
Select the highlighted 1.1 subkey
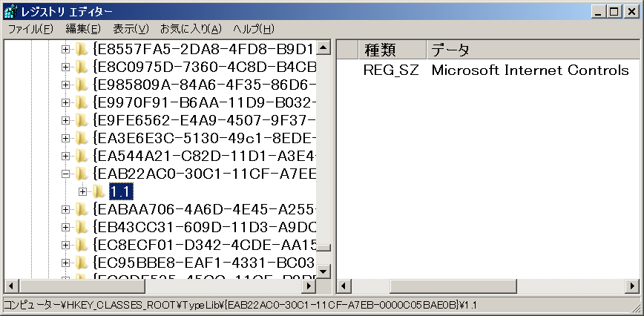pos(121,191)
